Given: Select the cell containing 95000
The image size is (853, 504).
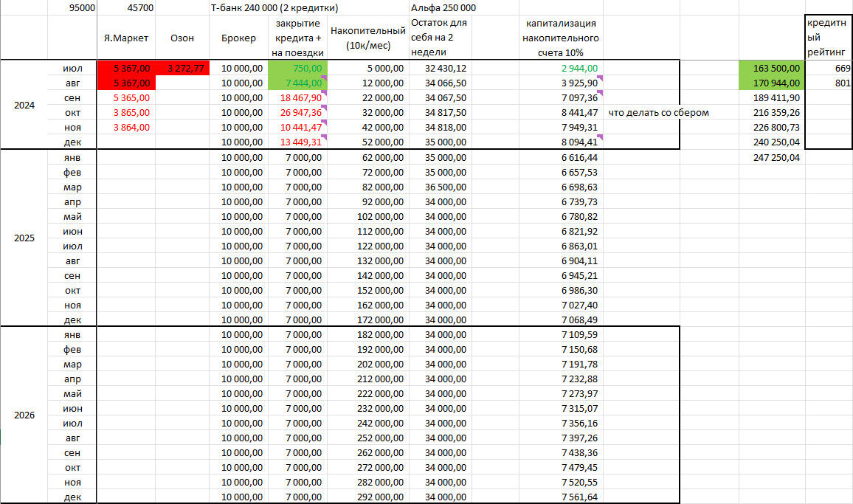Looking at the screenshot, I should tap(72, 7).
